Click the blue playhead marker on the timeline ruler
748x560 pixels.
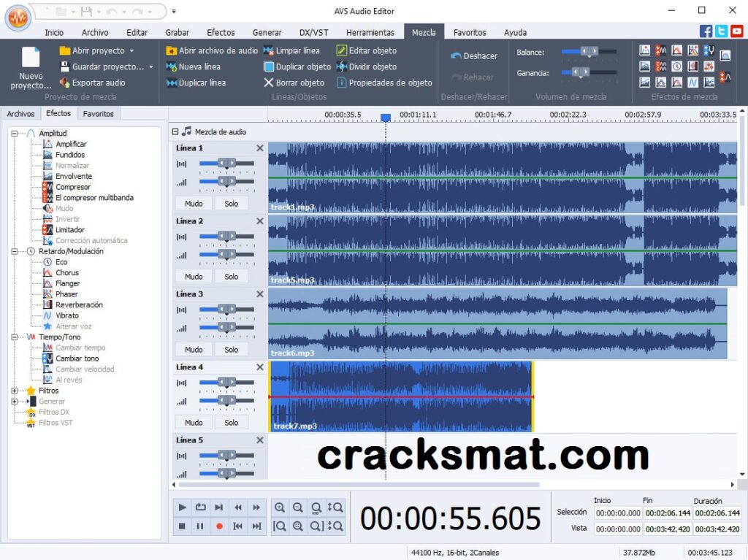coord(386,118)
